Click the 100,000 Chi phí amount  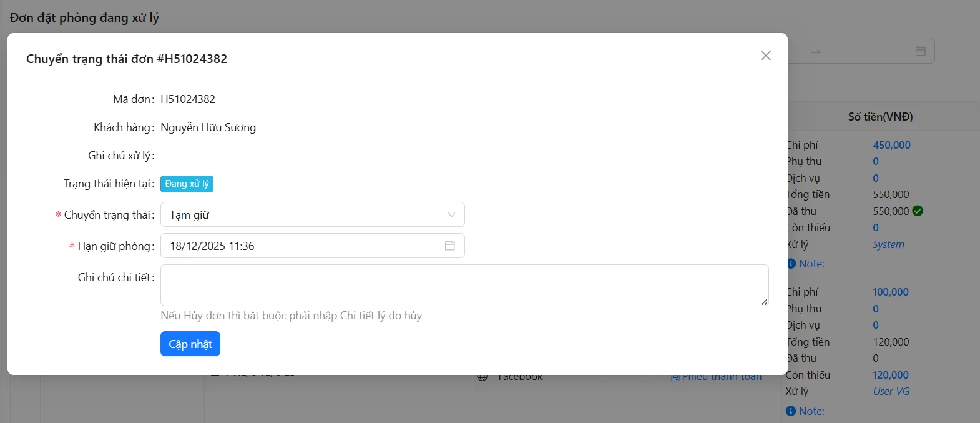click(891, 292)
